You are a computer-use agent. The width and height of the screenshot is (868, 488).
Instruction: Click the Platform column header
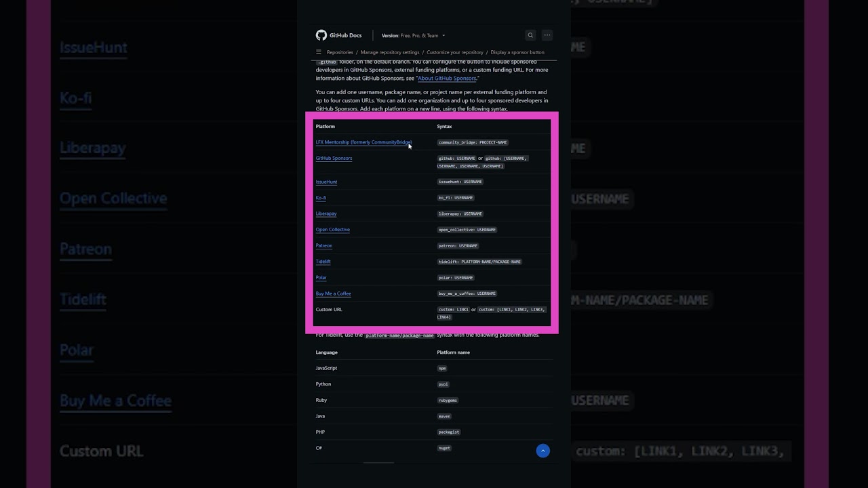325,126
